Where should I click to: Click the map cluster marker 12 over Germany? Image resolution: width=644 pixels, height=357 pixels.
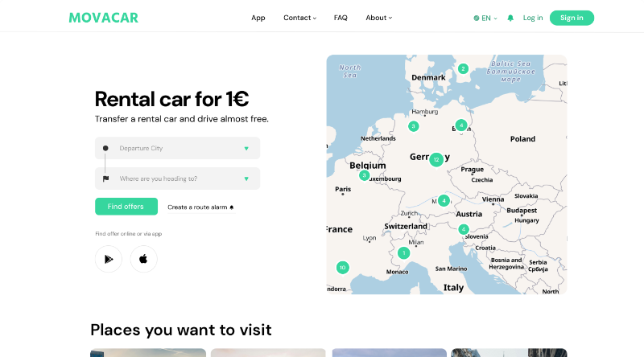pyautogui.click(x=436, y=159)
